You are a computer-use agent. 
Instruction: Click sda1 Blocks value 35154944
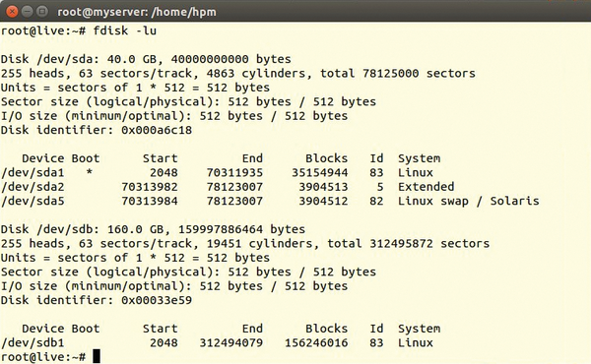click(x=319, y=173)
